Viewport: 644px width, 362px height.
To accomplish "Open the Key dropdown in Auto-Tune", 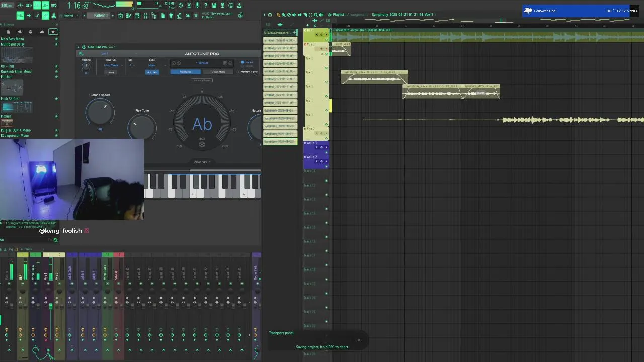I will [132, 65].
